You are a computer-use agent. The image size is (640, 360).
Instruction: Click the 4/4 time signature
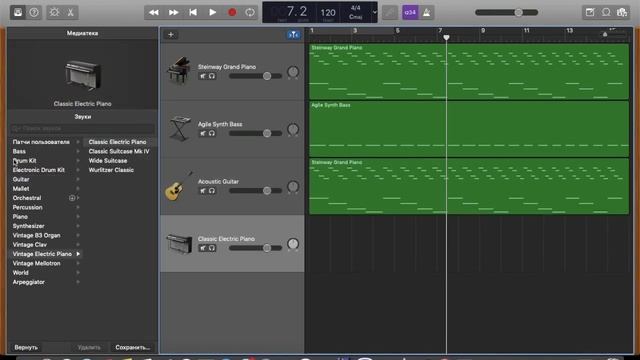(x=356, y=8)
